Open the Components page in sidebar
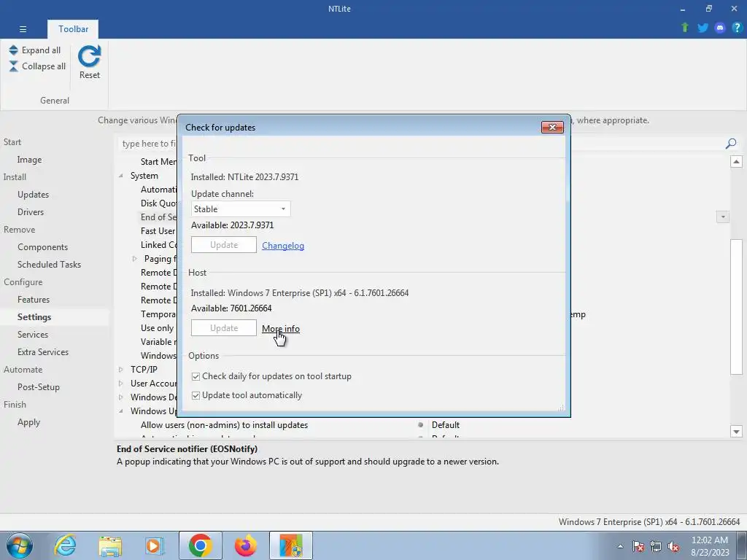The height and width of the screenshot is (560, 747). 42,246
